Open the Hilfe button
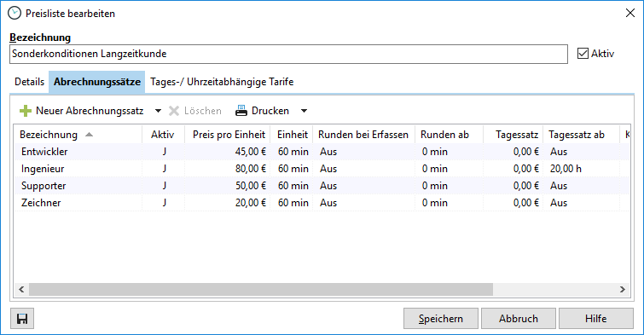This screenshot has height=335, width=644. 596,319
